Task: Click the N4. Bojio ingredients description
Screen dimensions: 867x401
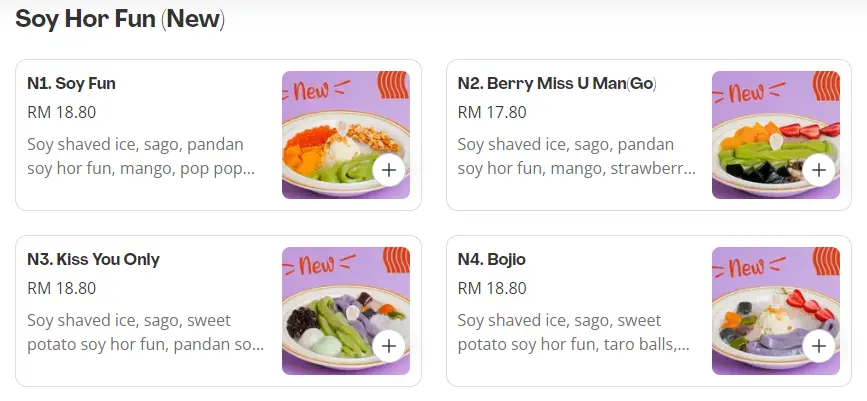Action: click(x=573, y=333)
